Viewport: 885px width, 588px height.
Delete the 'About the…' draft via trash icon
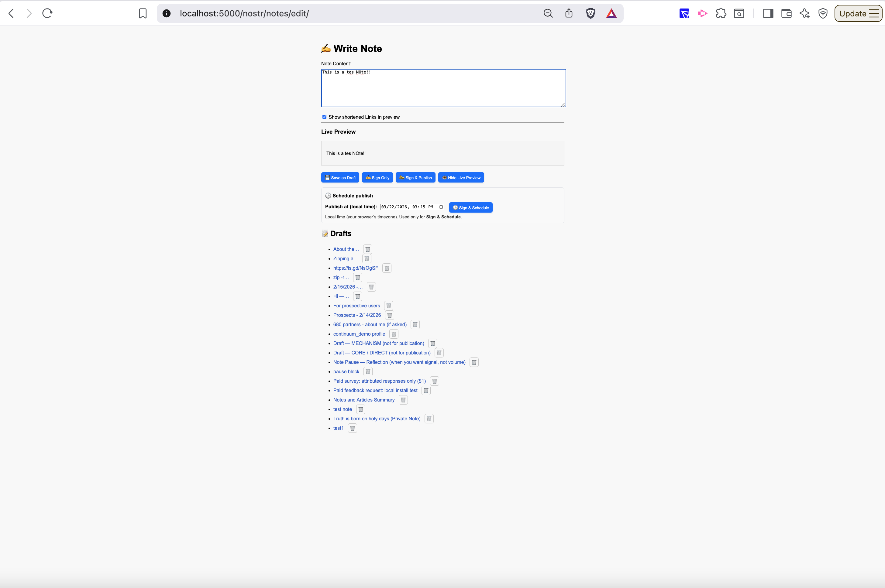tap(368, 249)
